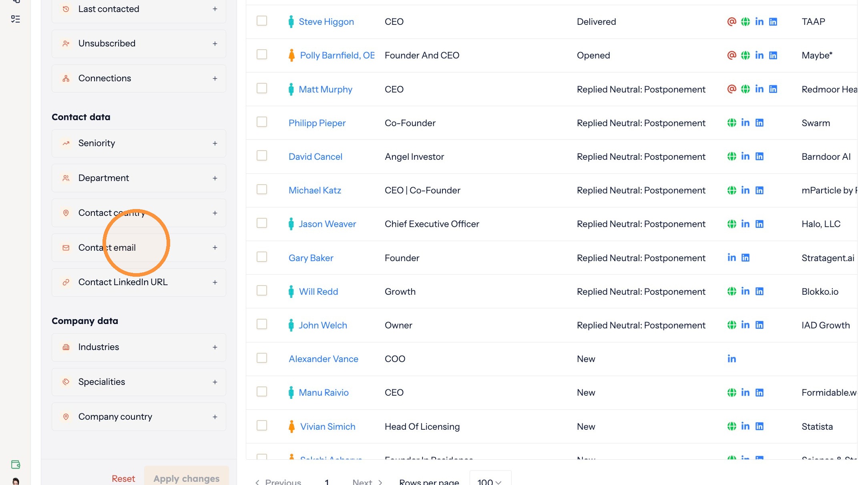This screenshot has height=485, width=868.
Task: Expand the Connections filter
Action: [139, 78]
